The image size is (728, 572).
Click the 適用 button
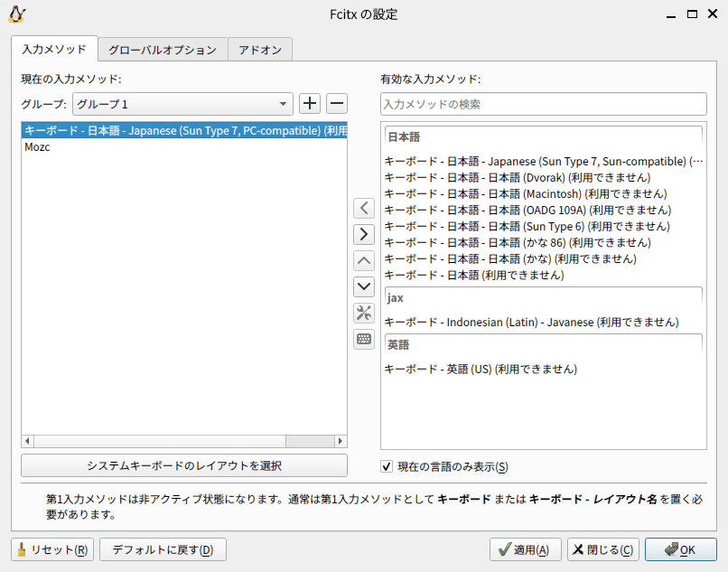click(525, 549)
